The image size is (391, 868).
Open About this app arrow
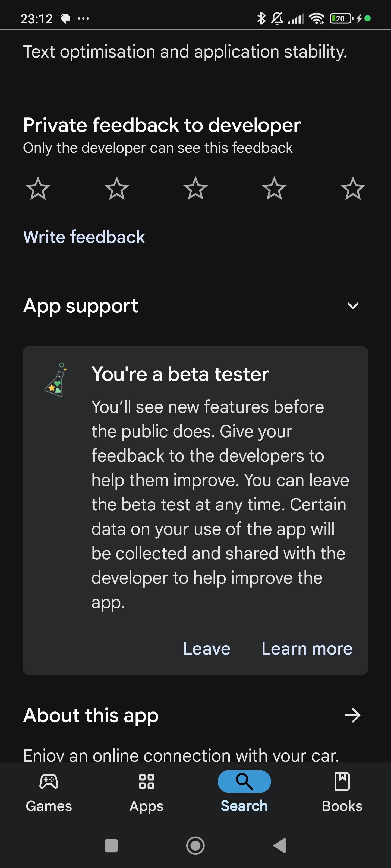(352, 715)
